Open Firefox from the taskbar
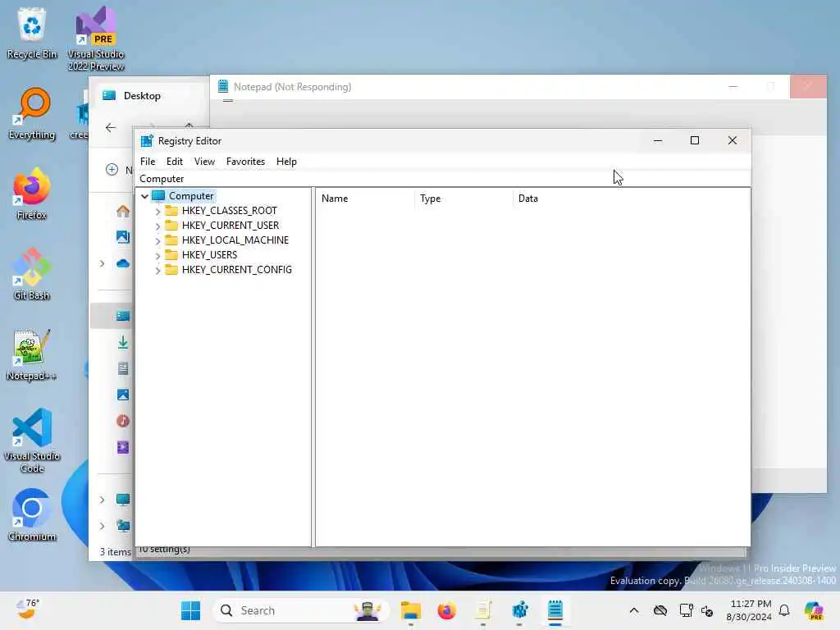Viewport: 840px width, 630px height. pyautogui.click(x=447, y=610)
